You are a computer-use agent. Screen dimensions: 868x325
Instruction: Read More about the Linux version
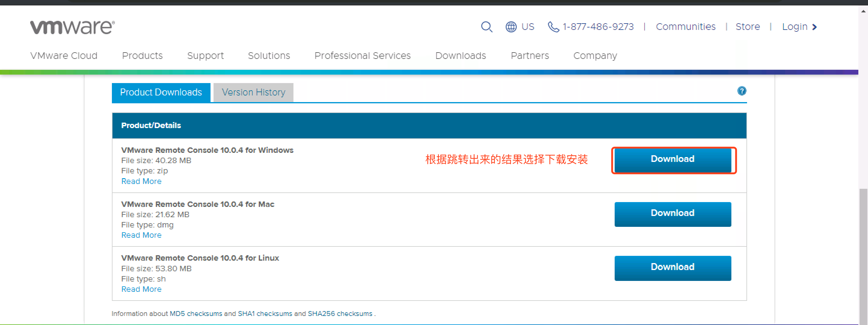141,289
